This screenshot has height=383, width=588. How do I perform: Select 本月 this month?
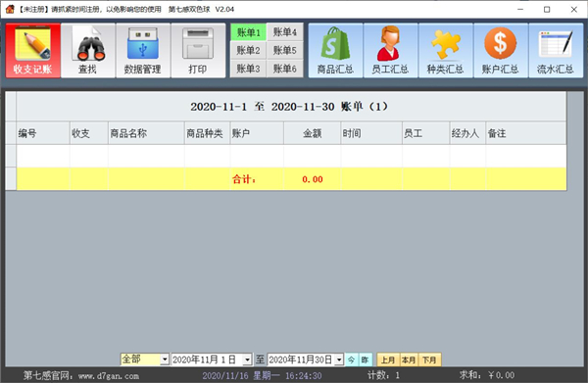pos(409,359)
